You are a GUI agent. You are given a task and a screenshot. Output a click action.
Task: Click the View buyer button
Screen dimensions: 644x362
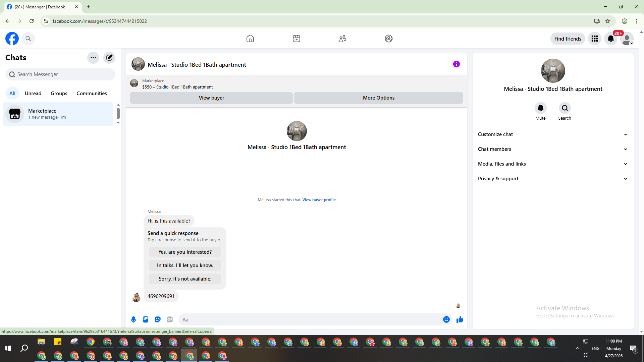(x=211, y=98)
